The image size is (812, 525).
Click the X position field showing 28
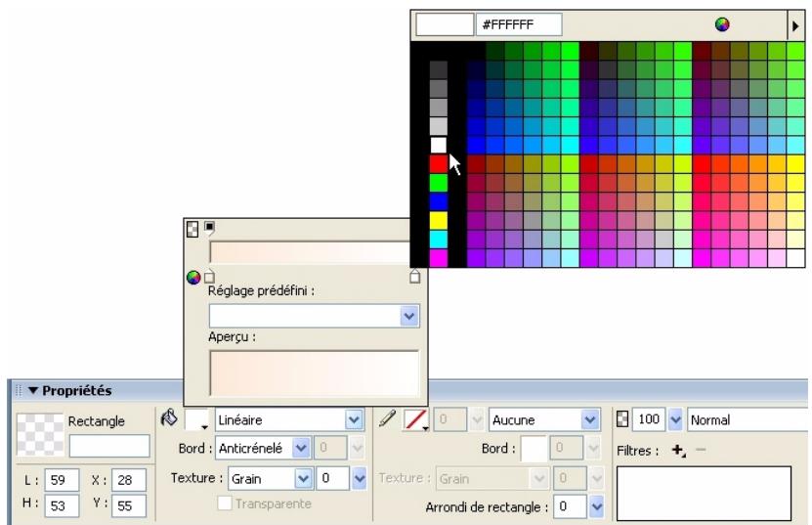128,480
